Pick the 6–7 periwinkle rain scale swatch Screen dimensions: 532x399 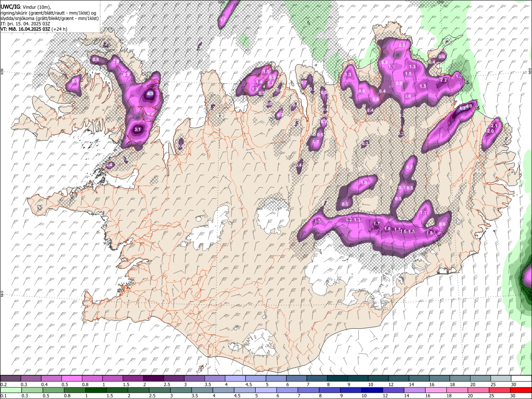point(288,390)
